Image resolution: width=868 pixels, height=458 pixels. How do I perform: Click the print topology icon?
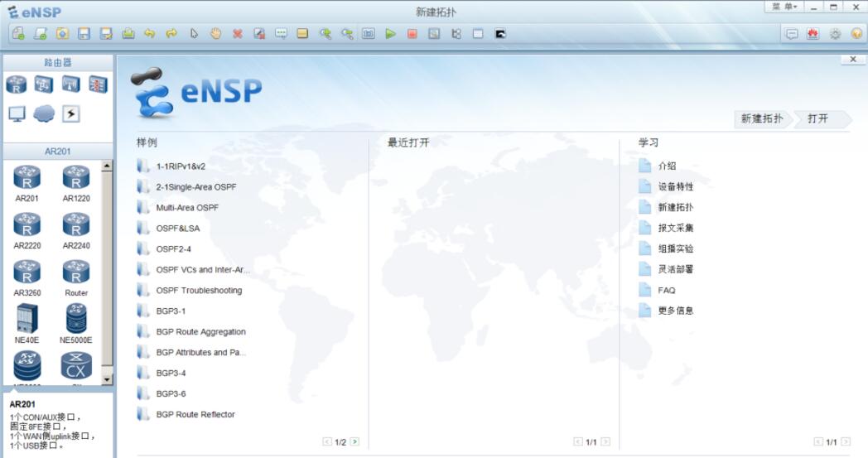click(x=128, y=34)
